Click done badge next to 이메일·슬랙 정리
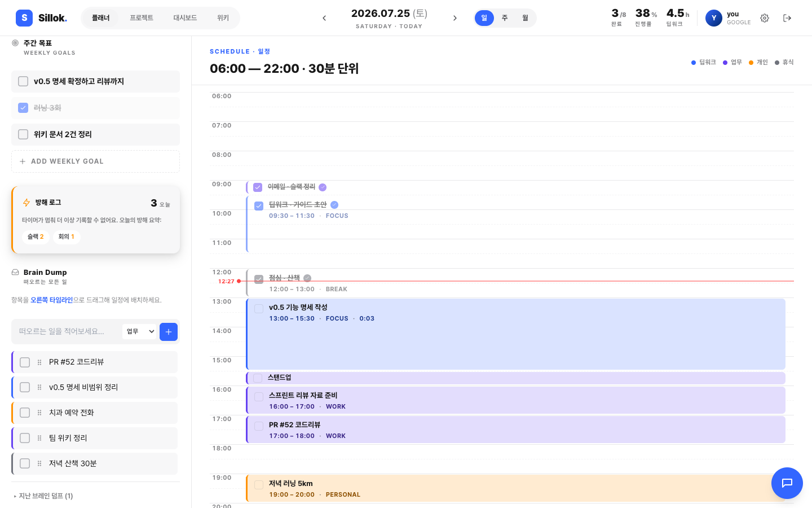Screen dimensions: 812x508 pos(323,187)
